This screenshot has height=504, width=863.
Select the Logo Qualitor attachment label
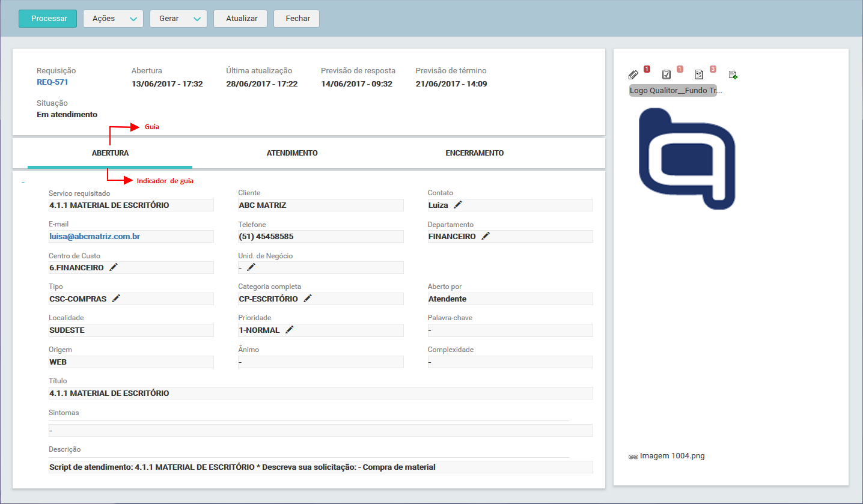pyautogui.click(x=675, y=91)
